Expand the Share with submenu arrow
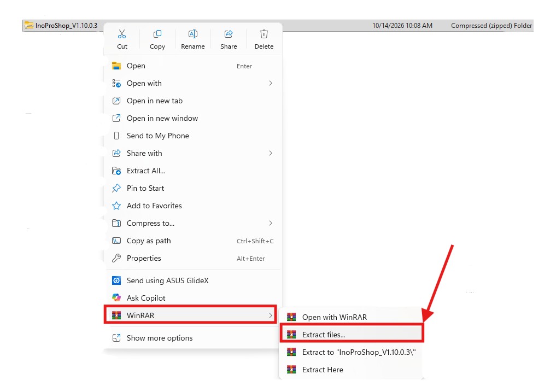The width and height of the screenshot is (556, 392). click(x=271, y=153)
